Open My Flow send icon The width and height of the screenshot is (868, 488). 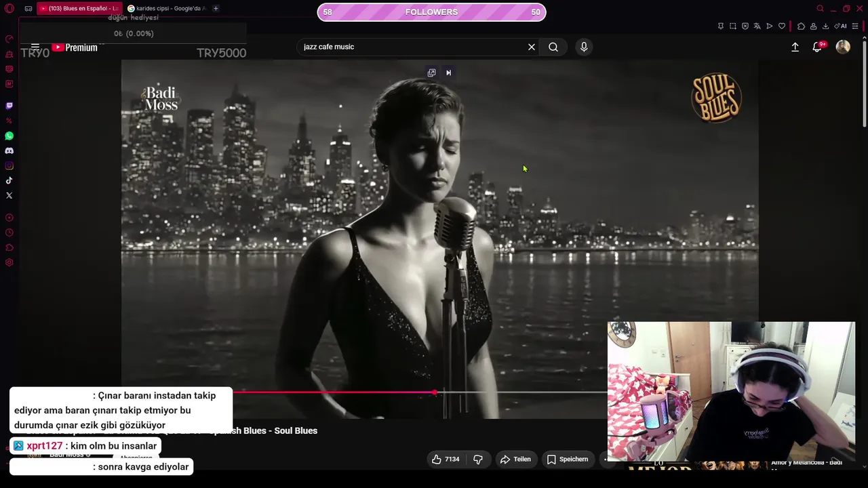tap(770, 26)
